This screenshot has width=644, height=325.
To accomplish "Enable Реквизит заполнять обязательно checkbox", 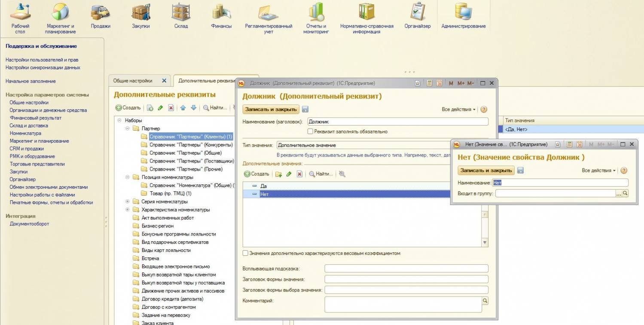I will (x=310, y=132).
